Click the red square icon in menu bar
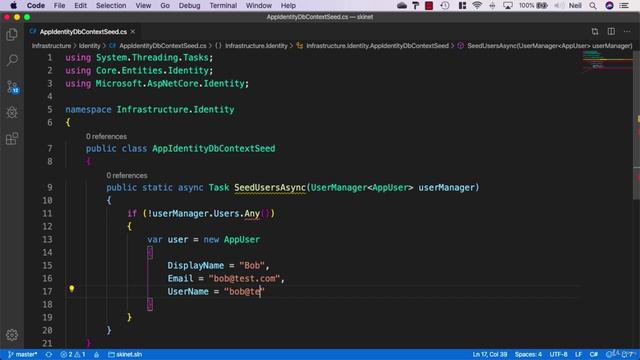The width and height of the screenshot is (640, 360). [429, 5]
